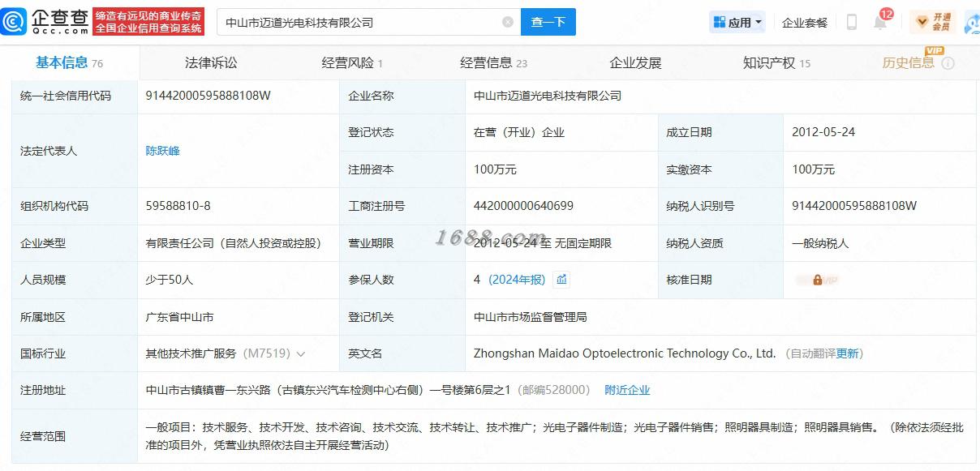The width and height of the screenshot is (980, 471).
Task: Open the (2024年报) annual report link
Action: pos(517,280)
